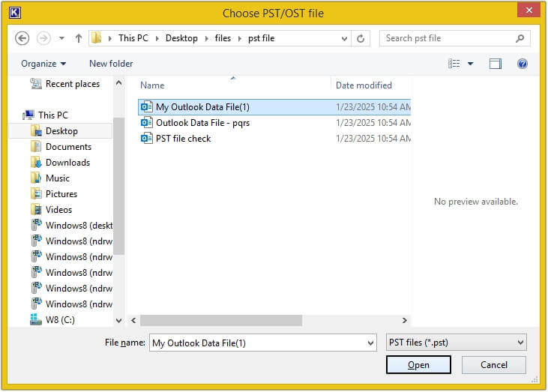Click the Pictures folder icon
This screenshot has width=548, height=392.
[x=36, y=193]
